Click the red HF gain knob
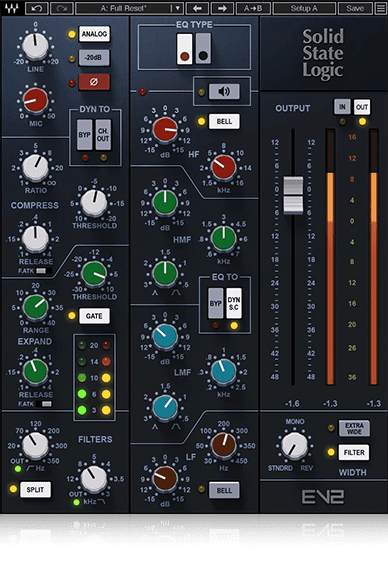388x580 pixels. click(165, 129)
